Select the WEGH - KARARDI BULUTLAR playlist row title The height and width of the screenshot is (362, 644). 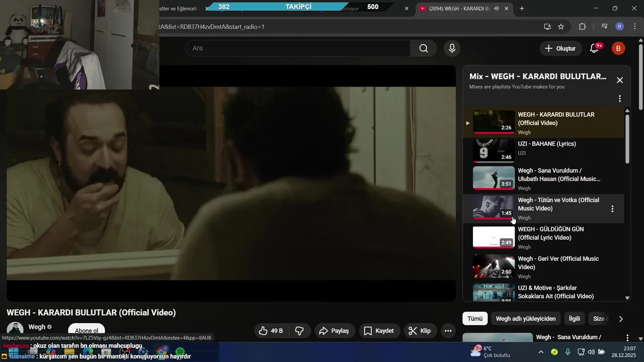(556, 119)
